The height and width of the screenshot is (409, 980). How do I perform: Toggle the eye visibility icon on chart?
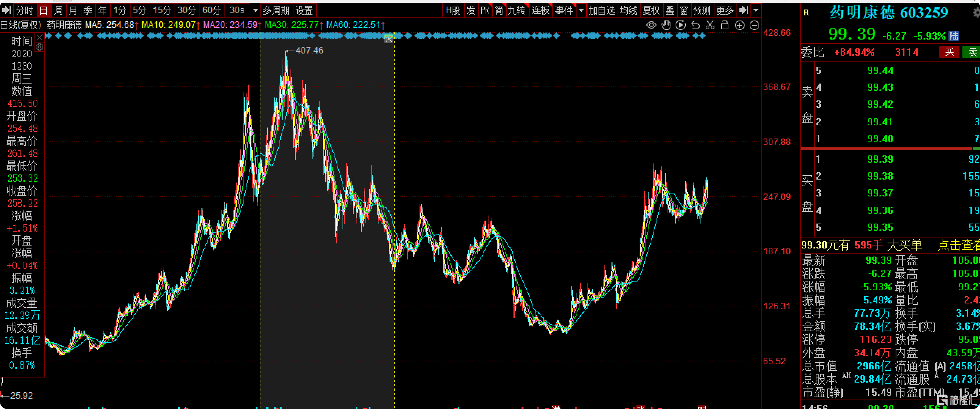pos(651,25)
